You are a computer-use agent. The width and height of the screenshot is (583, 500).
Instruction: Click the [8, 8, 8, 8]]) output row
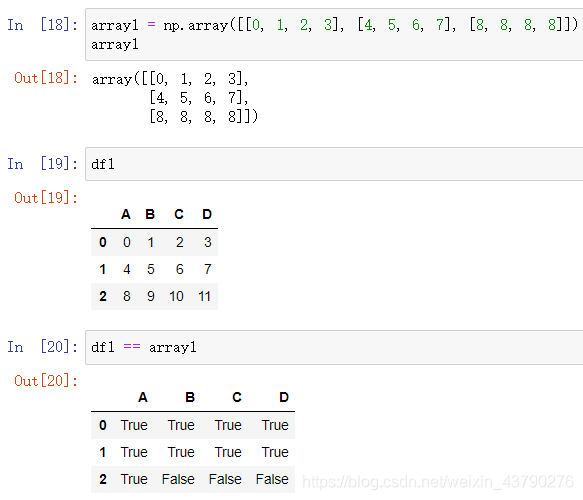point(203,117)
